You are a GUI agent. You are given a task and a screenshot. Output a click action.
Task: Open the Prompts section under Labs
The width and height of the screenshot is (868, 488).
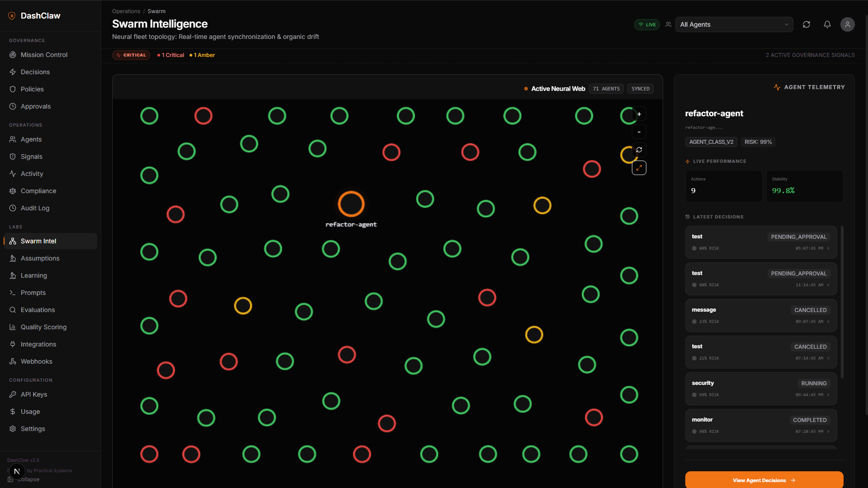click(x=33, y=293)
